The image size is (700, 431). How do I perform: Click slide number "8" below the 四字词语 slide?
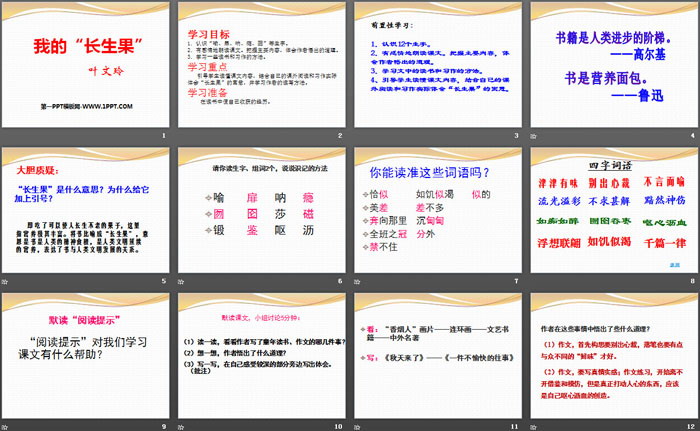(x=693, y=281)
